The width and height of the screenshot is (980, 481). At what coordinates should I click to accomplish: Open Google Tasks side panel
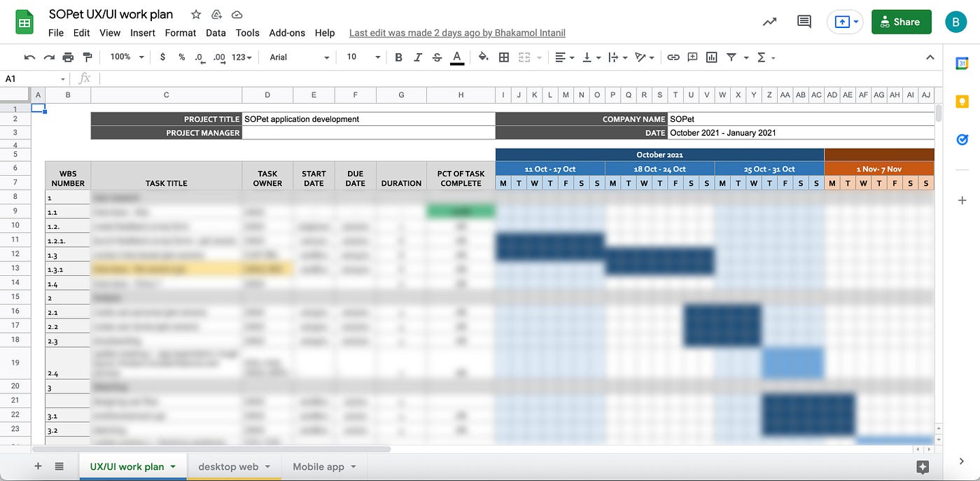pos(962,140)
